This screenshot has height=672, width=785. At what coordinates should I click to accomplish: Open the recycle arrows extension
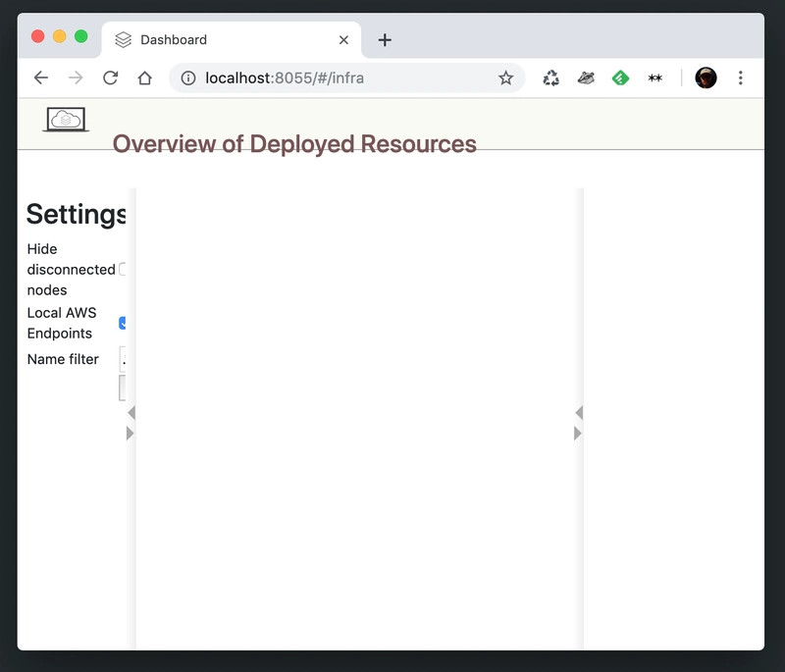(x=550, y=78)
